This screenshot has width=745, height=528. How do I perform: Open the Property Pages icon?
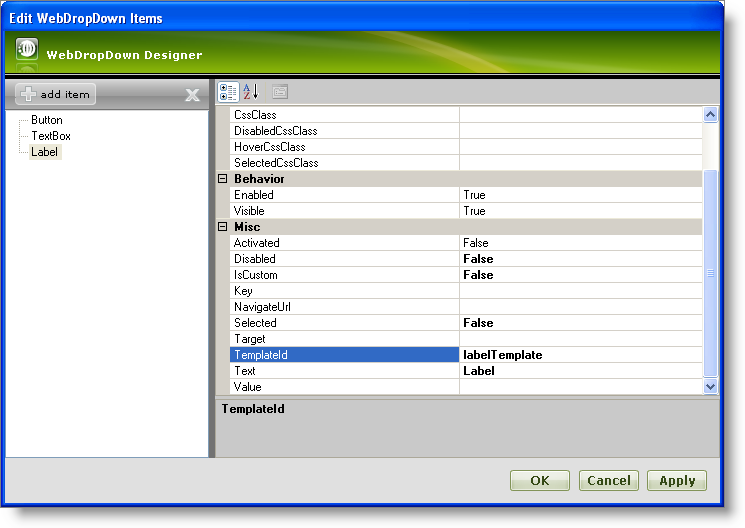280,92
